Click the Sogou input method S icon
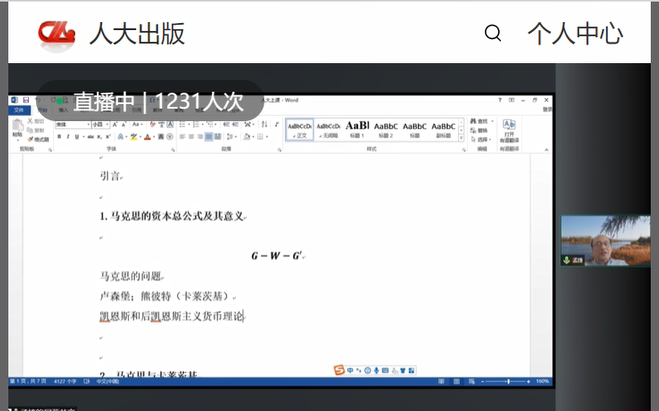Image resolution: width=659 pixels, height=411 pixels. pos(339,370)
